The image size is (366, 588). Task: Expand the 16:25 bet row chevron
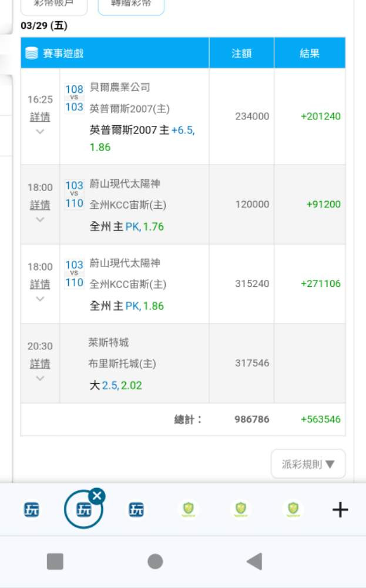point(40,132)
